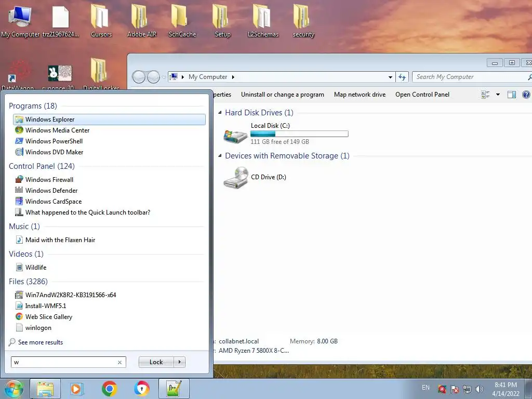Viewport: 532px width, 399px height.
Task: Open the SchCache folder icon
Action: coord(182,21)
